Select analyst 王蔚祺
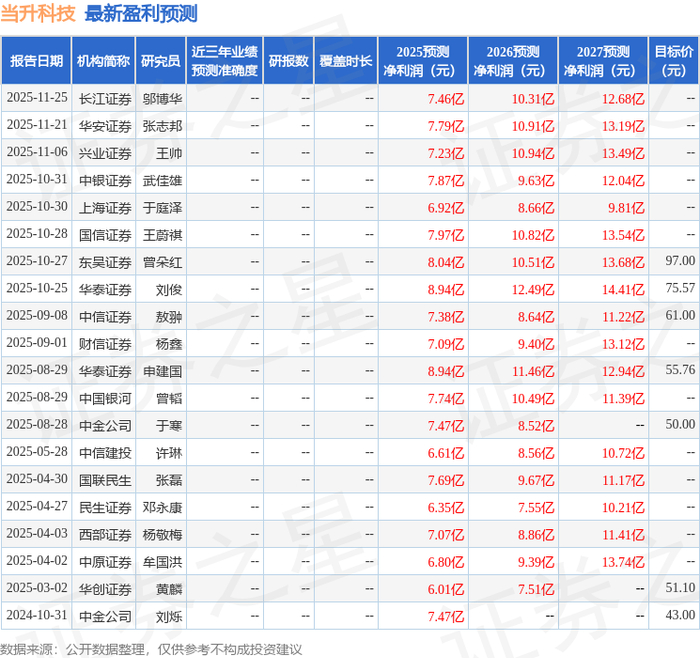This screenshot has height=658, width=700. pos(162,235)
